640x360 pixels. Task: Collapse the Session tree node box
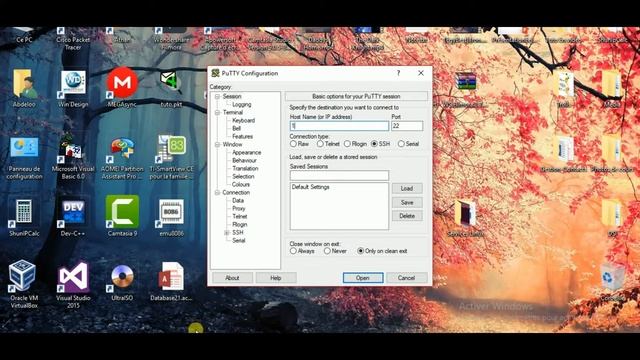(x=218, y=97)
